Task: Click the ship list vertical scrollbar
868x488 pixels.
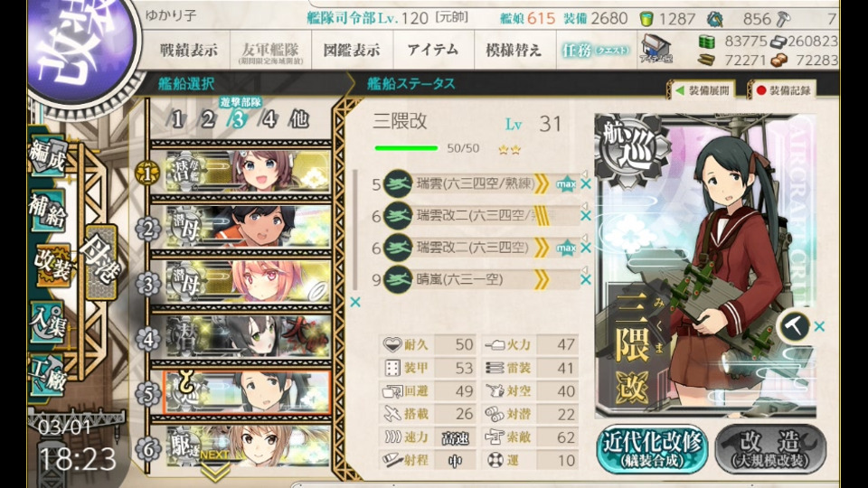Action: [354, 230]
